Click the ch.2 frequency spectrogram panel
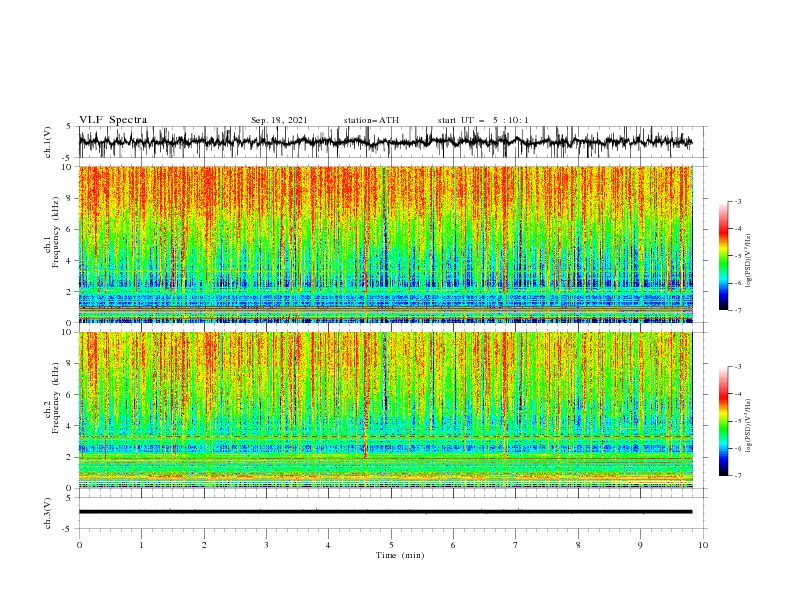The height and width of the screenshot is (612, 792). tap(385, 410)
